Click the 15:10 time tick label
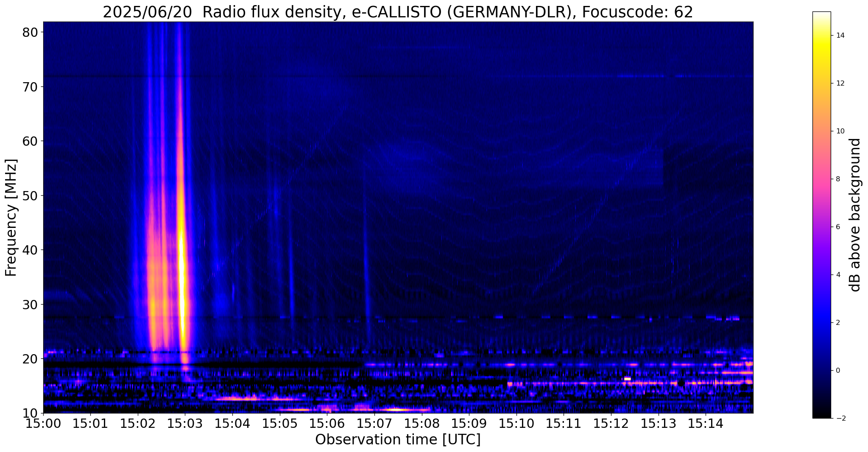Image resolution: width=868 pixels, height=452 pixels. click(516, 424)
